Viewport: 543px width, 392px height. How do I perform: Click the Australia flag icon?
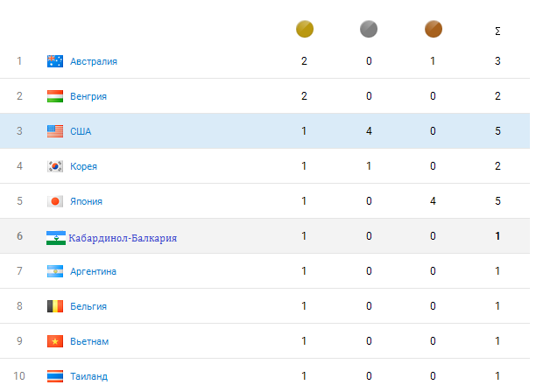[x=55, y=61]
